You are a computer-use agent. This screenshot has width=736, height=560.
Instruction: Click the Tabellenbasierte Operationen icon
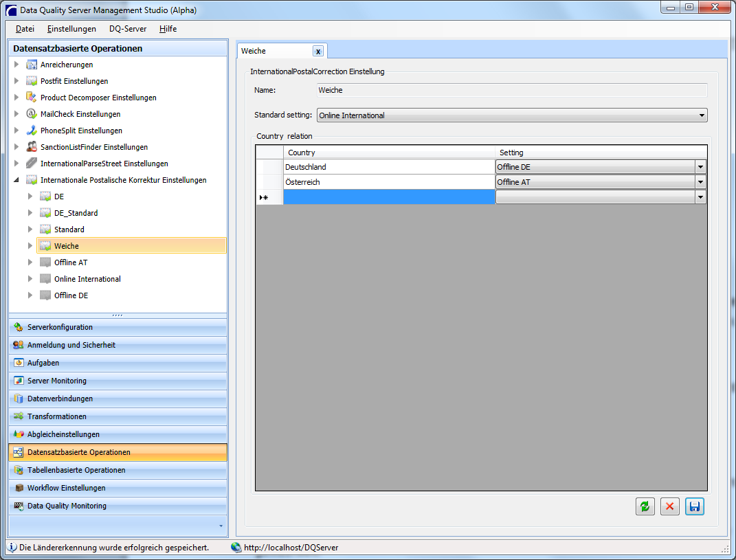coord(19,470)
